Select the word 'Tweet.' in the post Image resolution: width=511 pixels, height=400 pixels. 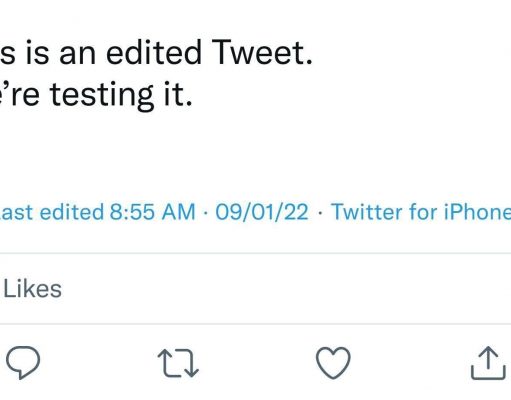[262, 52]
